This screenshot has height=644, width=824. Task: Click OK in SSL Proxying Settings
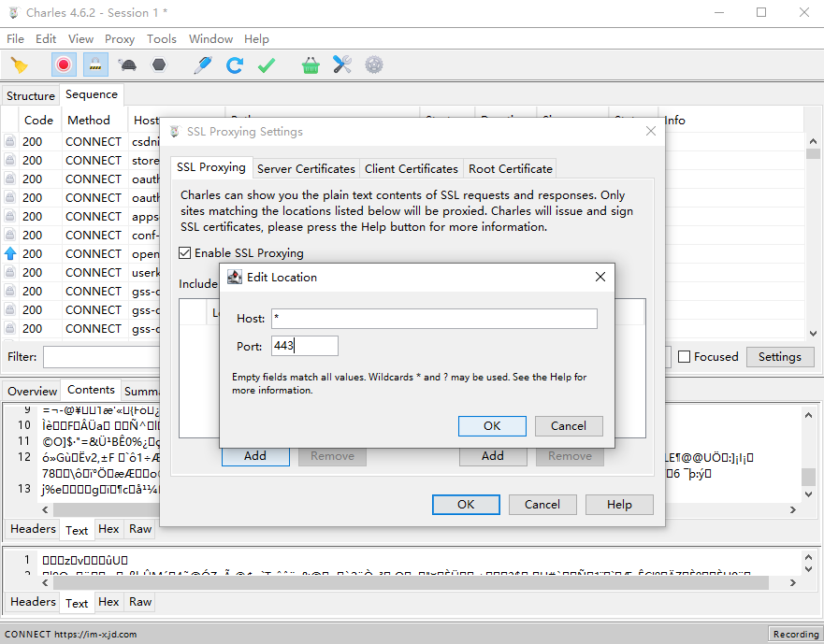[x=466, y=505]
